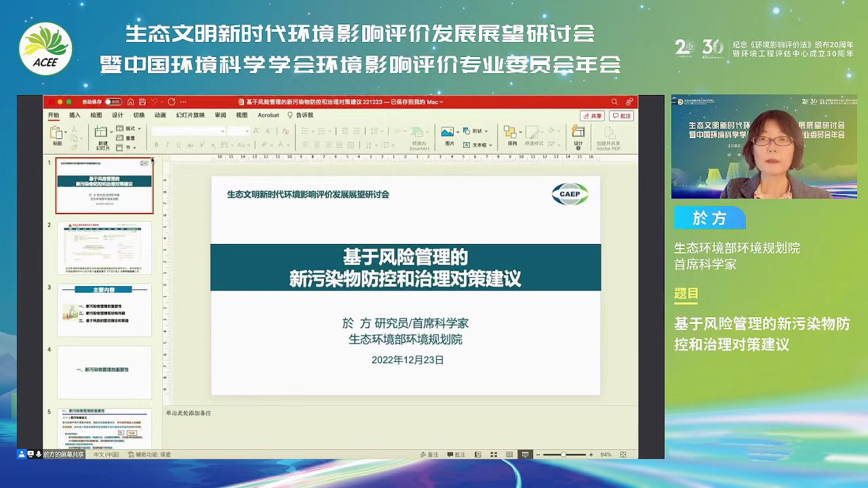Click the slide title 基于风险管理的 text
Screen dimensions: 868x488
coord(406,257)
